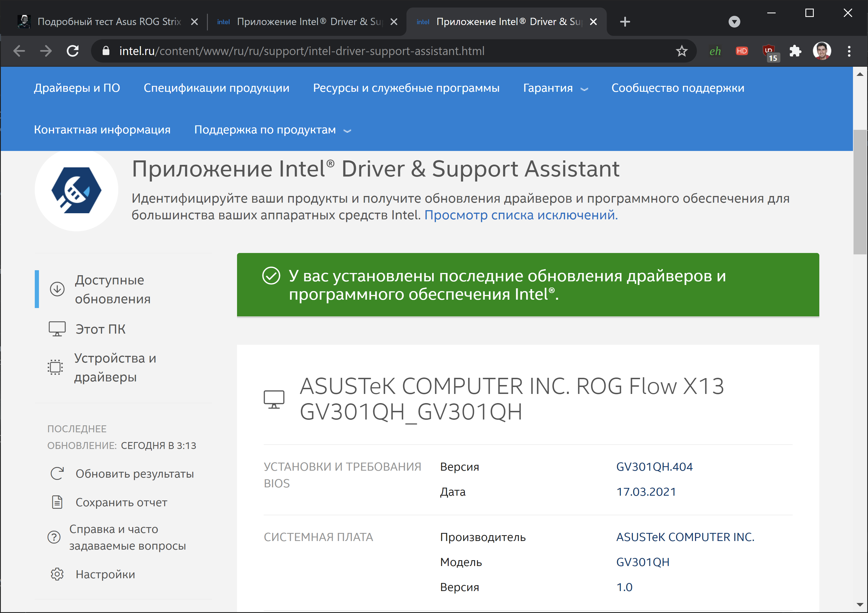The height and width of the screenshot is (613, 868).
Task: Select Доступные обновления in sidebar
Action: (x=113, y=289)
